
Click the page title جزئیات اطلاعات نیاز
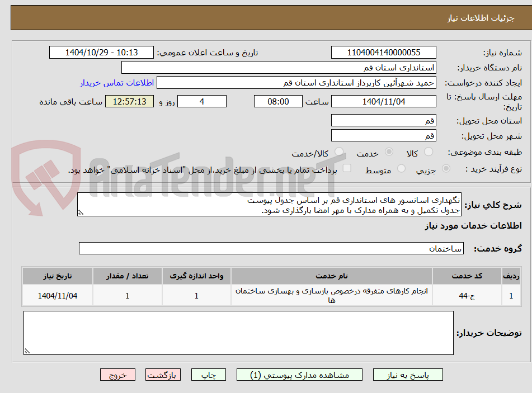pyautogui.click(x=481, y=18)
